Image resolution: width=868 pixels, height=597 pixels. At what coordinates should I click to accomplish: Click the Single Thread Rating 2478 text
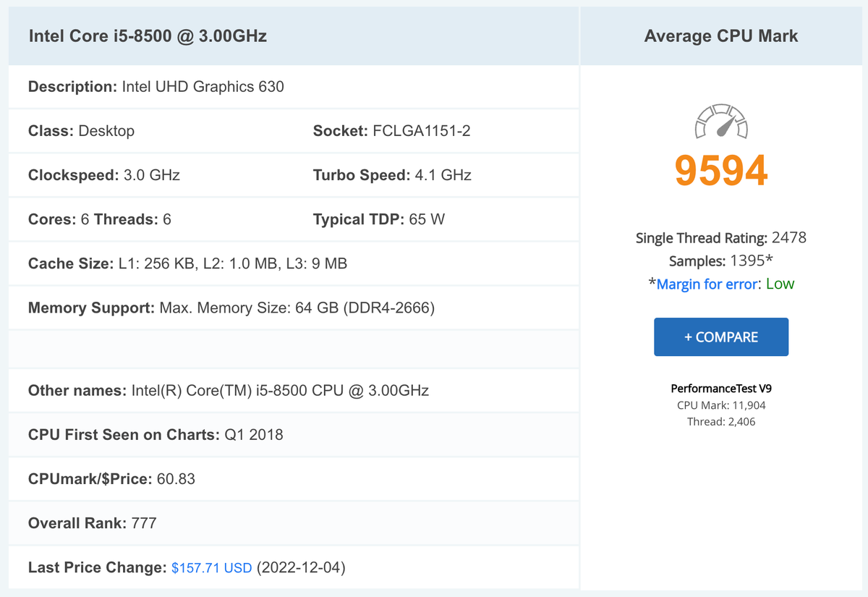[x=721, y=237]
